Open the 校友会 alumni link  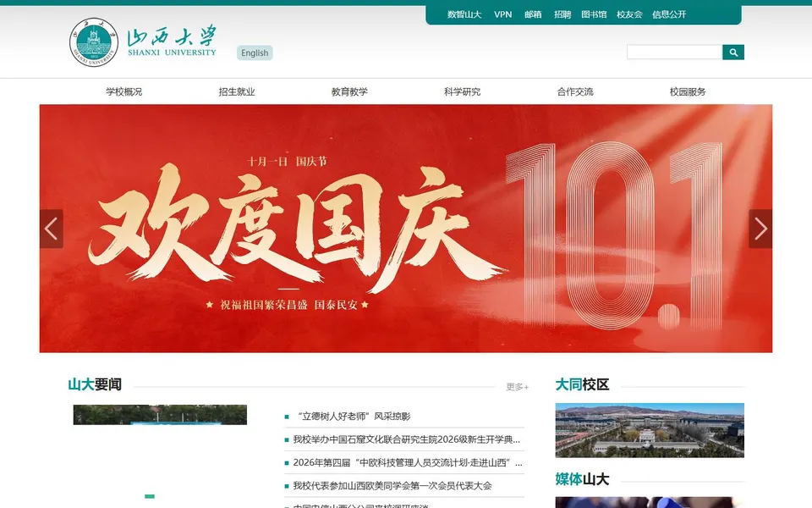629,14
